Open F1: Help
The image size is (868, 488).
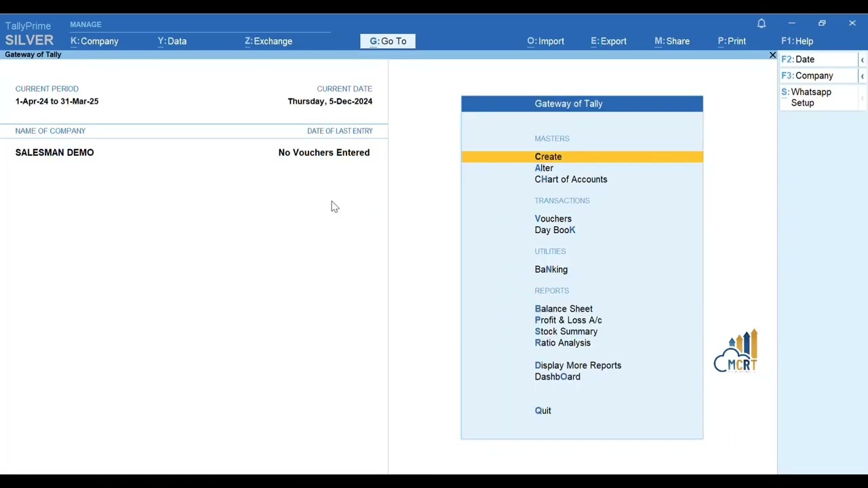click(x=797, y=41)
